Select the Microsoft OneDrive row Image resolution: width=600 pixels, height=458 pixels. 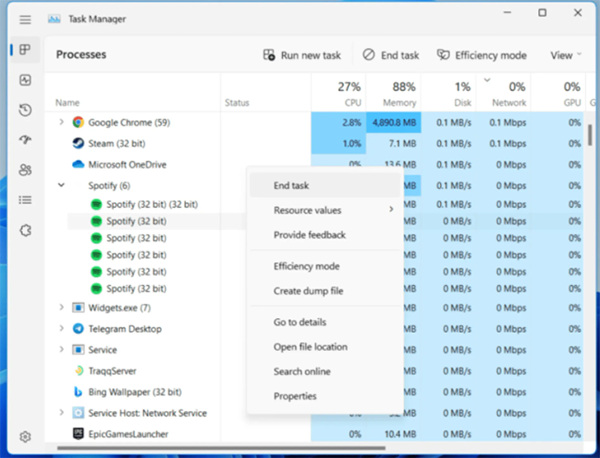click(x=314, y=165)
